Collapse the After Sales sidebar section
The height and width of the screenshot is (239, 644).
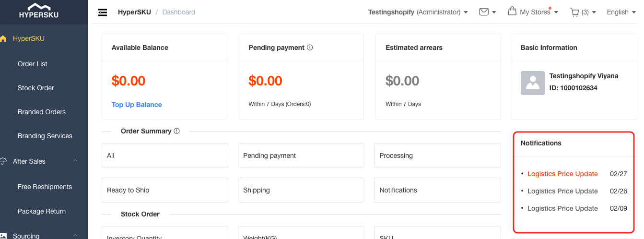pyautogui.click(x=75, y=161)
